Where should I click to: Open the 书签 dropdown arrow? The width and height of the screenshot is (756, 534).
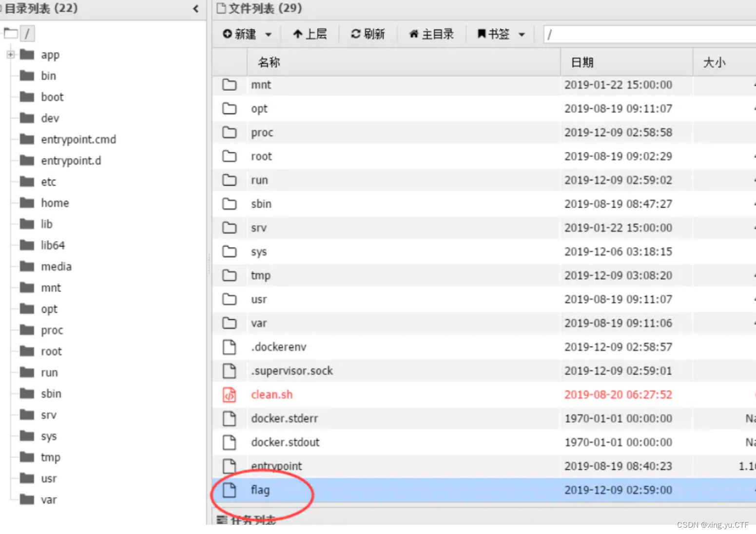[522, 34]
